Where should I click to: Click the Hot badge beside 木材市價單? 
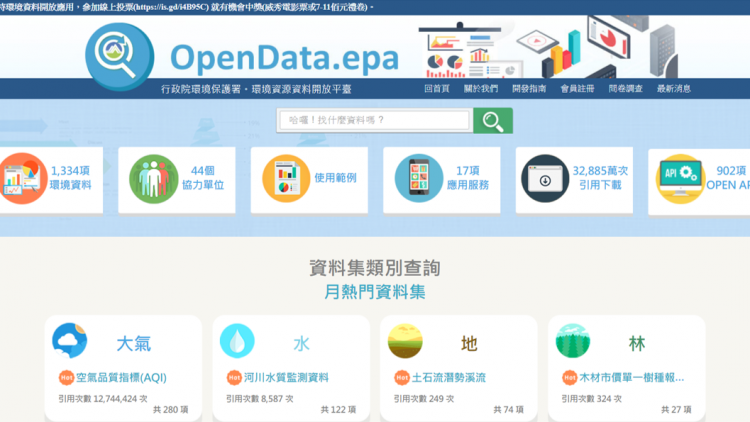point(570,378)
